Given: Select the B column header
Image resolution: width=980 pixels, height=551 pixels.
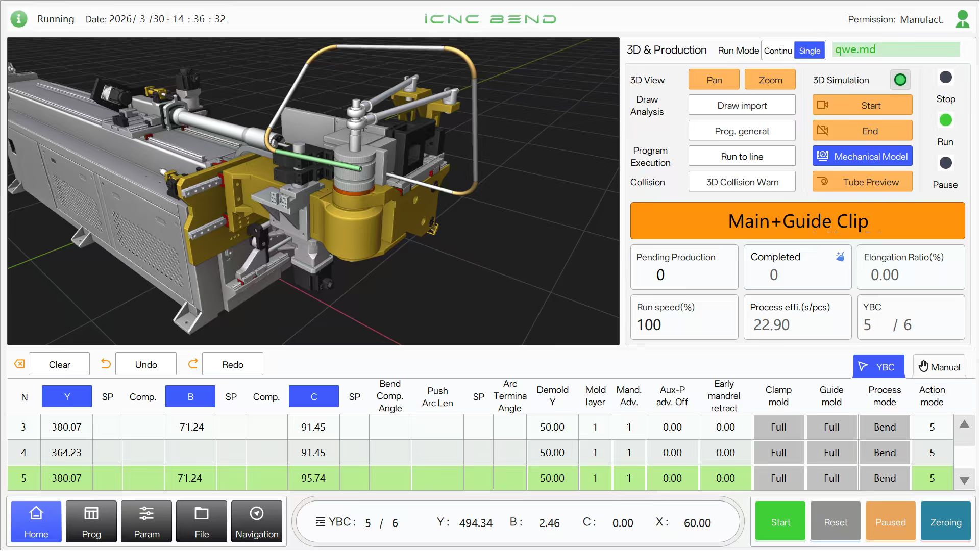Looking at the screenshot, I should tap(190, 396).
